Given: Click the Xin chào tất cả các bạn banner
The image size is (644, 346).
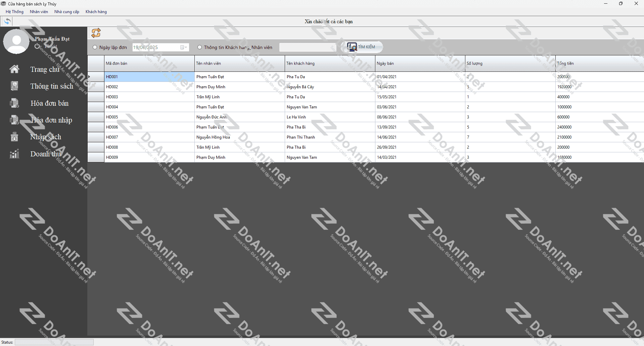Looking at the screenshot, I should click(329, 21).
